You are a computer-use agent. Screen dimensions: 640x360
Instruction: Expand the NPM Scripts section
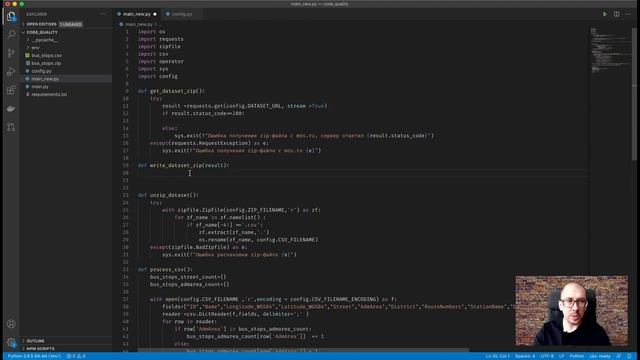click(40, 349)
